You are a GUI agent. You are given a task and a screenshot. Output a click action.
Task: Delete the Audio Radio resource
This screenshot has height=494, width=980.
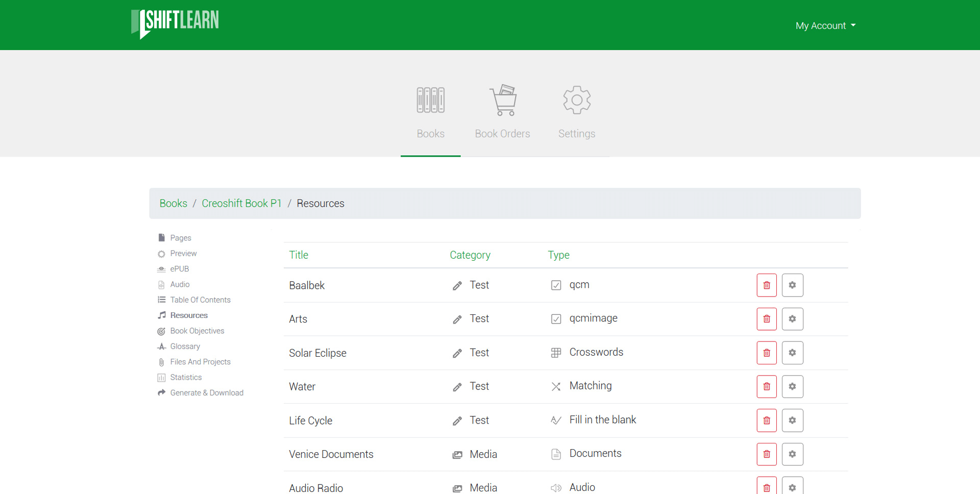[x=767, y=486]
